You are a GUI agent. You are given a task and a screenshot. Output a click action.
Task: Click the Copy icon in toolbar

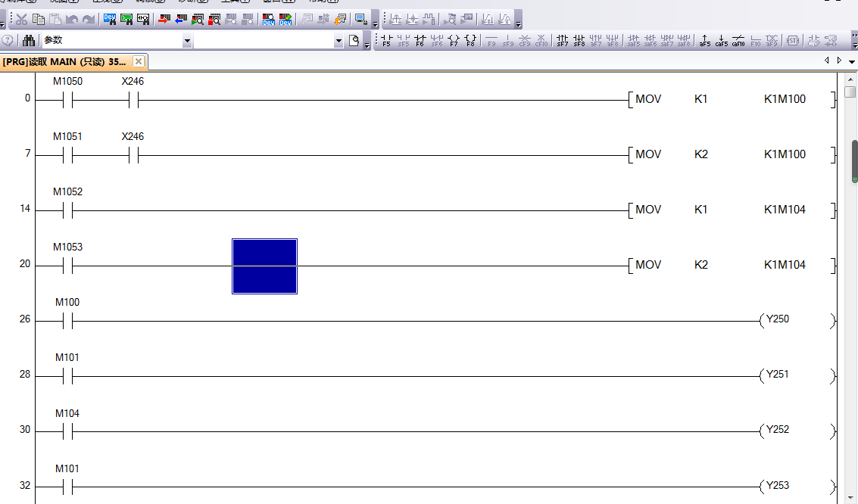click(x=38, y=20)
